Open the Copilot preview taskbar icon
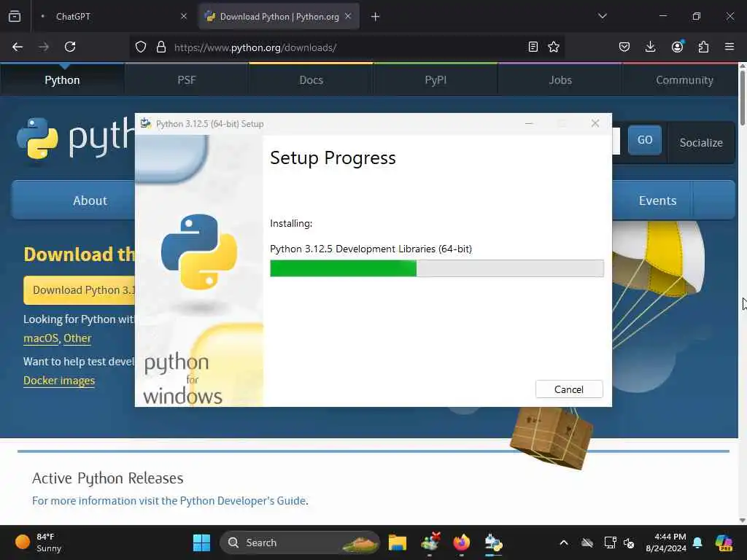Screen dimensions: 747x560 [724, 542]
